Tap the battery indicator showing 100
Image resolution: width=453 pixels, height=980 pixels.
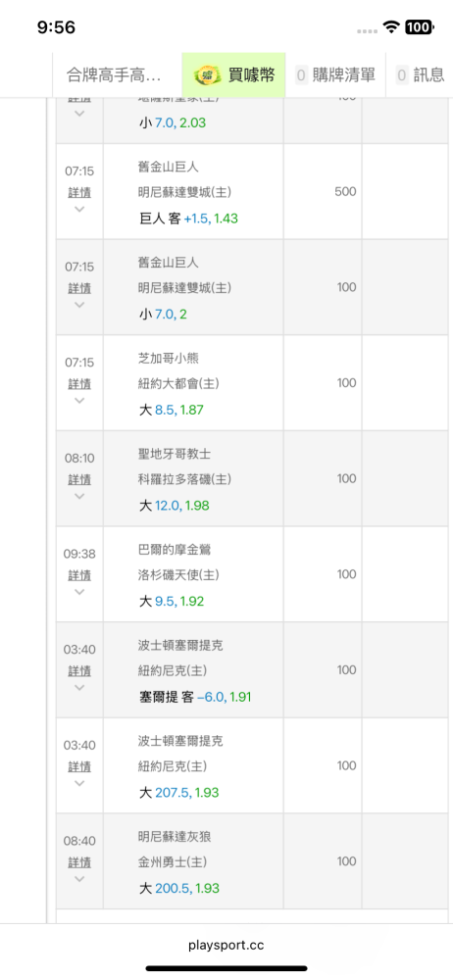tap(419, 26)
